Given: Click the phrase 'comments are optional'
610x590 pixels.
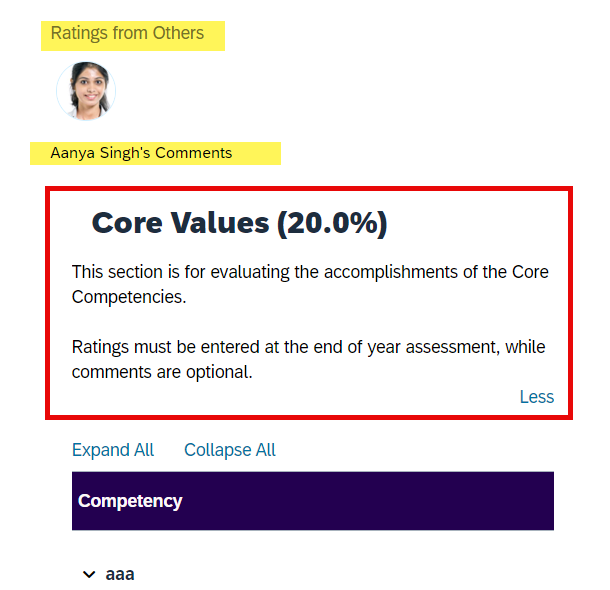Looking at the screenshot, I should coord(162,372).
